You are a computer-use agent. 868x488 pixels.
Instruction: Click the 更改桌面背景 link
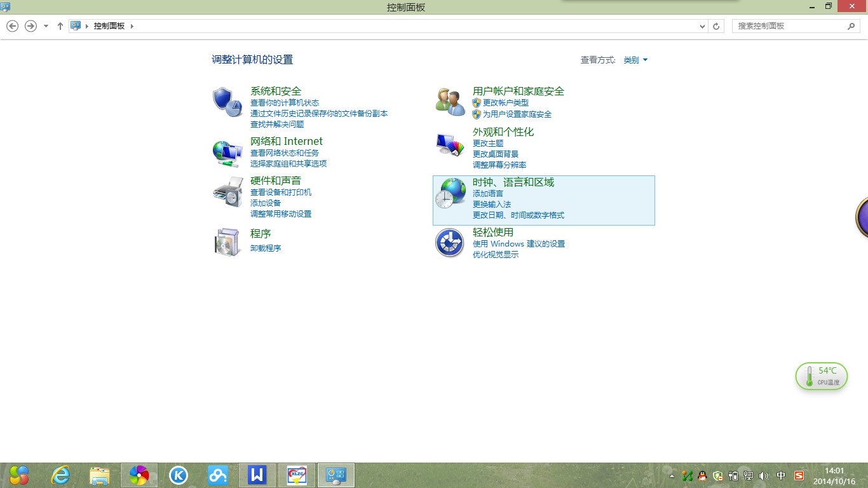coord(496,154)
